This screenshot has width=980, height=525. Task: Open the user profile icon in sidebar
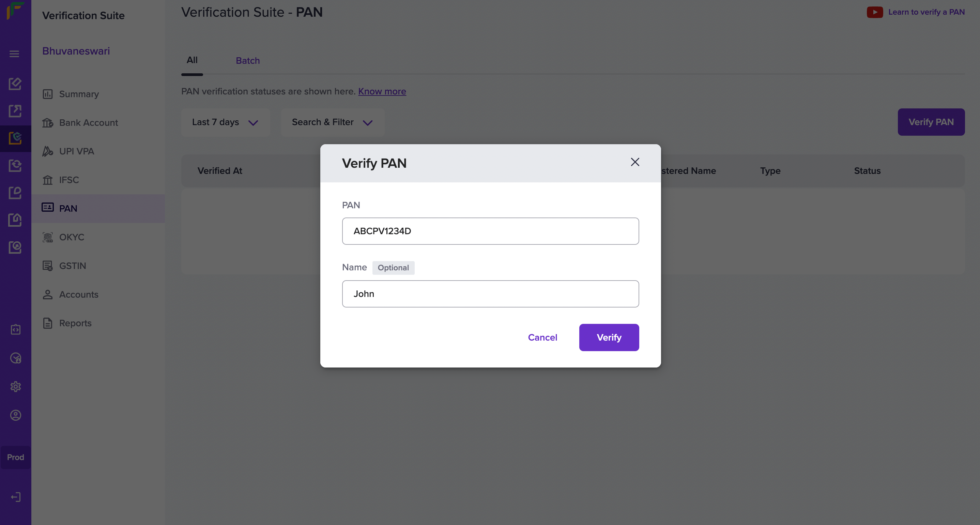[16, 415]
